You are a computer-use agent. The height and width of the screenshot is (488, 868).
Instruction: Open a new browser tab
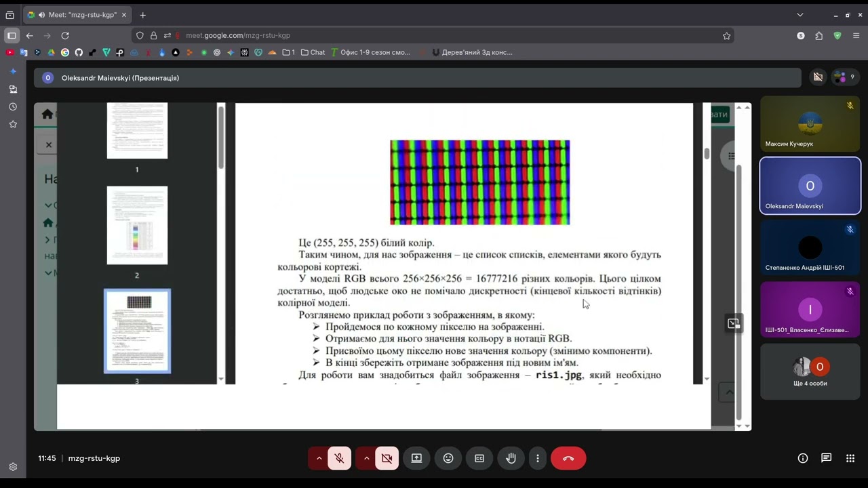142,15
